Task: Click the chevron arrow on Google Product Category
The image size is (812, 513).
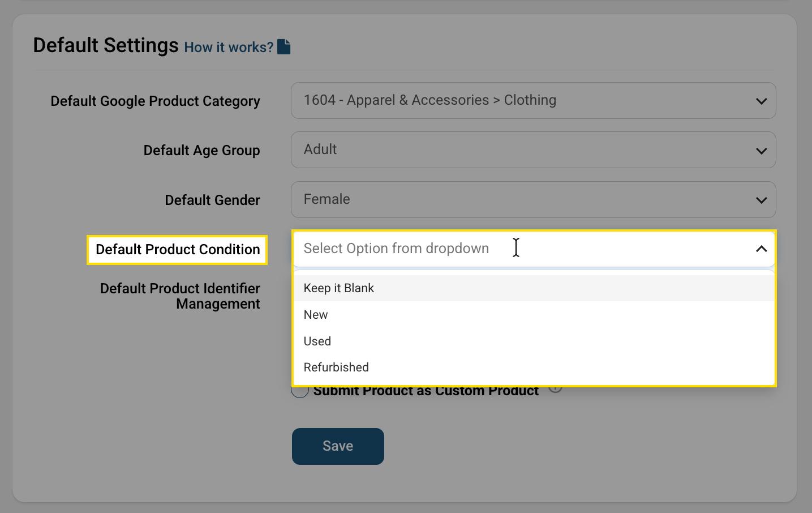Action: tap(761, 101)
